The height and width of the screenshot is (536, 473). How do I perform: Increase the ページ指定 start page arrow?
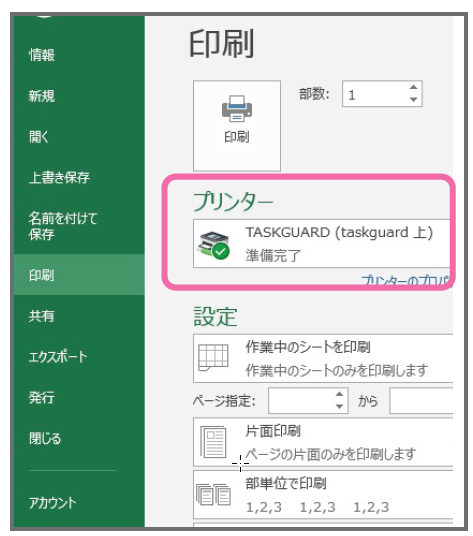(339, 394)
